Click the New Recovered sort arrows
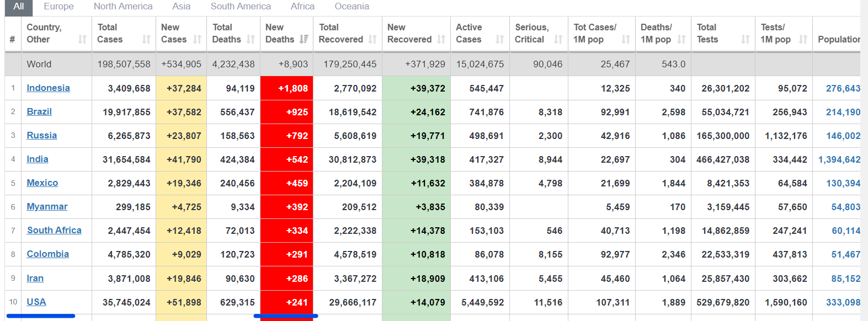The width and height of the screenshot is (868, 321). click(x=441, y=39)
